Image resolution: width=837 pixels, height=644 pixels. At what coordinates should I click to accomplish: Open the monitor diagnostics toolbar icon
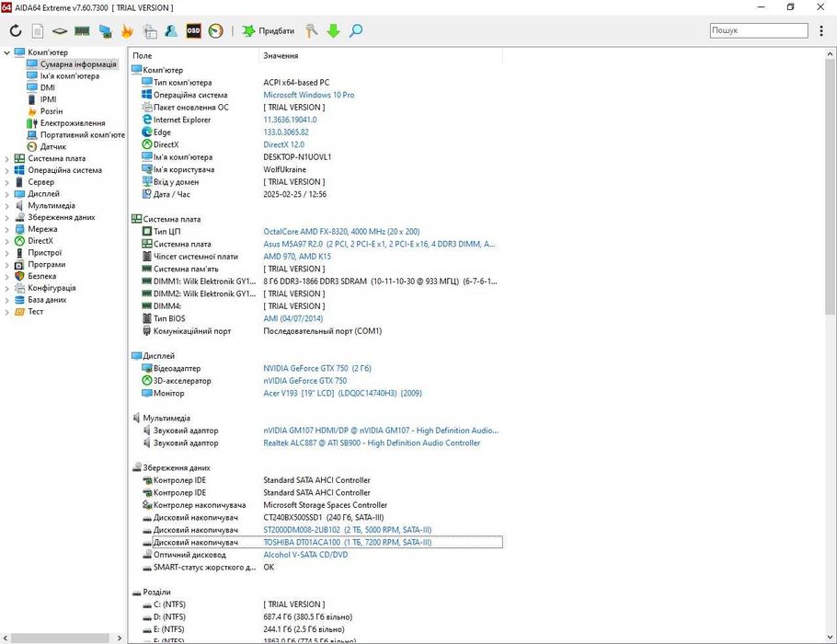(105, 31)
